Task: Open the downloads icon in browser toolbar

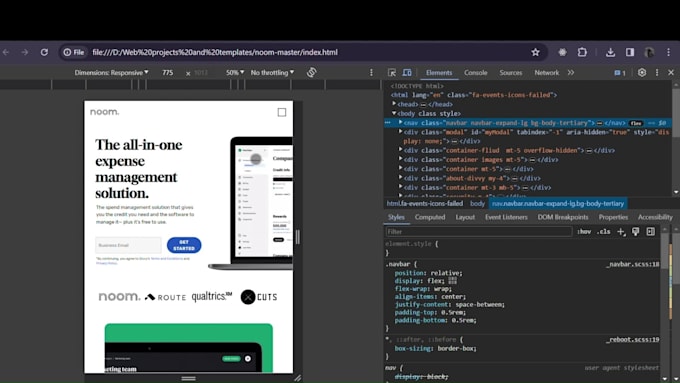Action: (610, 52)
